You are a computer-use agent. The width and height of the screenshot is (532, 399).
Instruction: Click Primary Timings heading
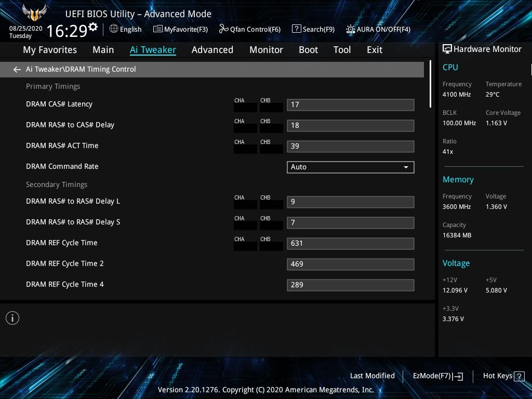53,87
